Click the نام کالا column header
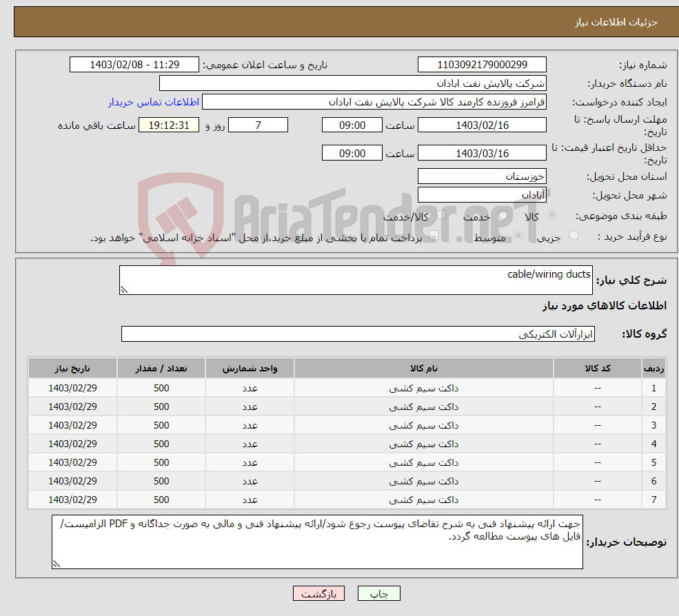This screenshot has height=616, width=679. 423,369
